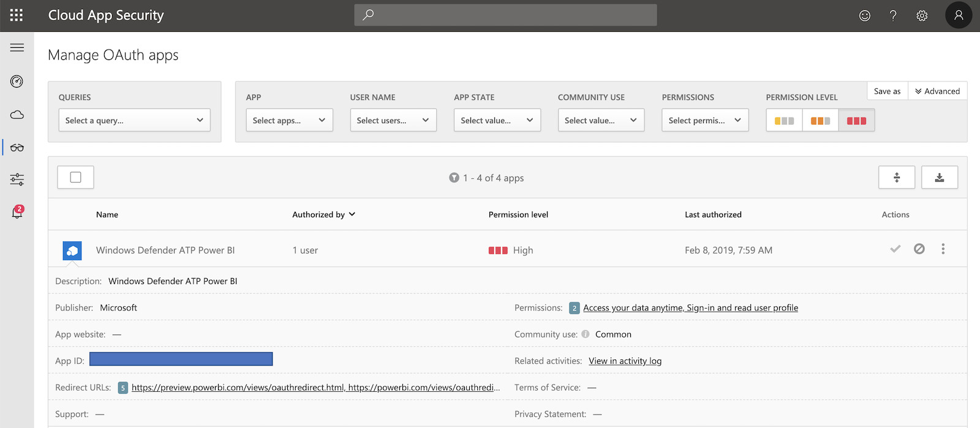Expand the hamburger navigation menu
The width and height of the screenshot is (980, 428).
click(x=17, y=48)
